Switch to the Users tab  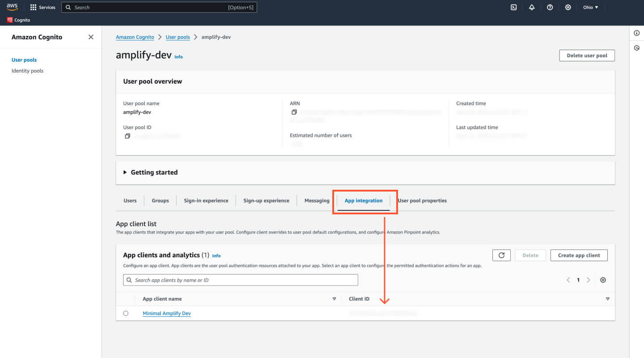pos(130,200)
